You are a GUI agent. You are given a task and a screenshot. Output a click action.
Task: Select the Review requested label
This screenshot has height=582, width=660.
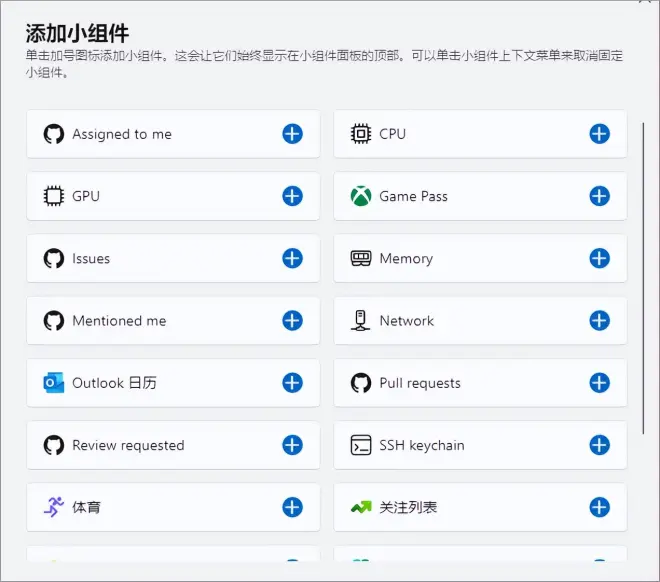click(128, 446)
